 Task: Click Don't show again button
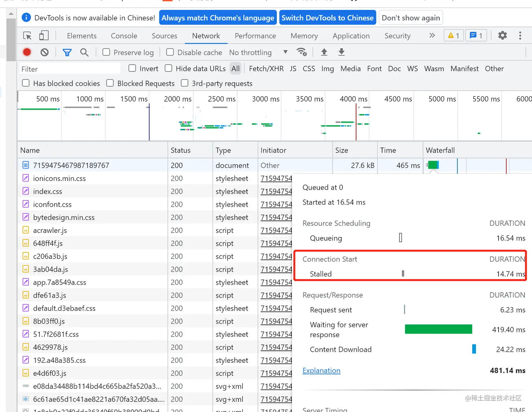411,18
